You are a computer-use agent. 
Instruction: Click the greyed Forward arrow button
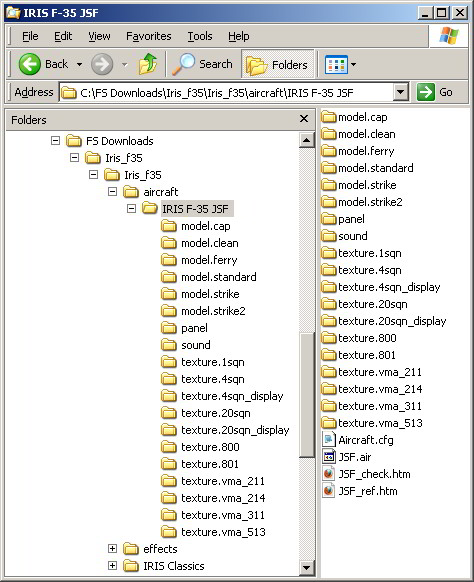tap(102, 64)
